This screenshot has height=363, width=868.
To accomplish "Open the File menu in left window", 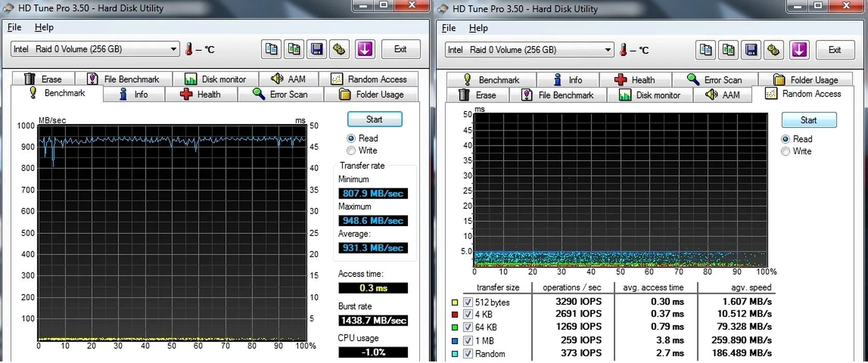I will pyautogui.click(x=15, y=27).
